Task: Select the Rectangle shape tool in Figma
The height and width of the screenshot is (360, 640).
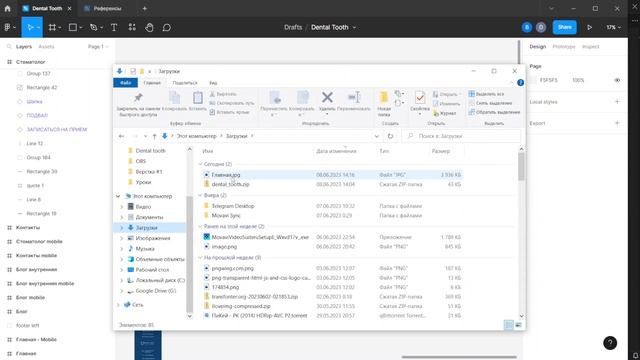Action: tap(73, 27)
